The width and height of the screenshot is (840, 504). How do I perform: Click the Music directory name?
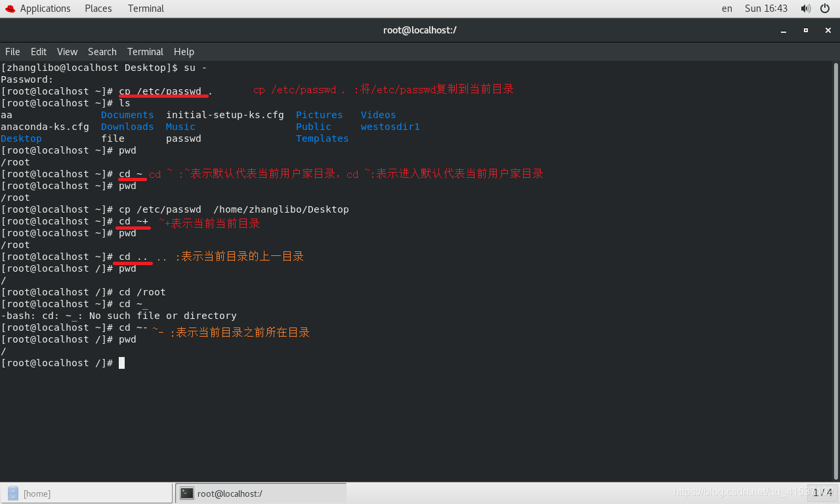point(180,127)
